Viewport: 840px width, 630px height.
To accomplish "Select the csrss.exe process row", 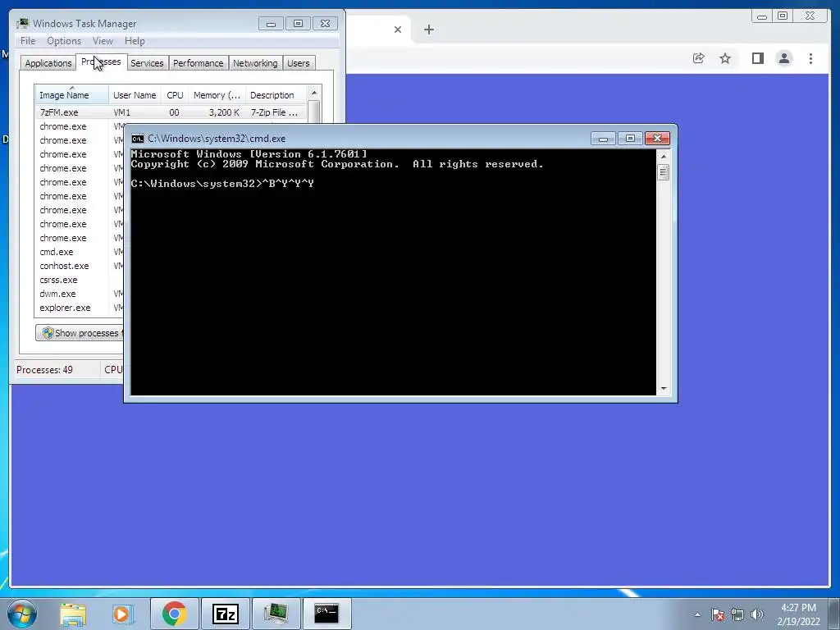I will click(x=80, y=280).
